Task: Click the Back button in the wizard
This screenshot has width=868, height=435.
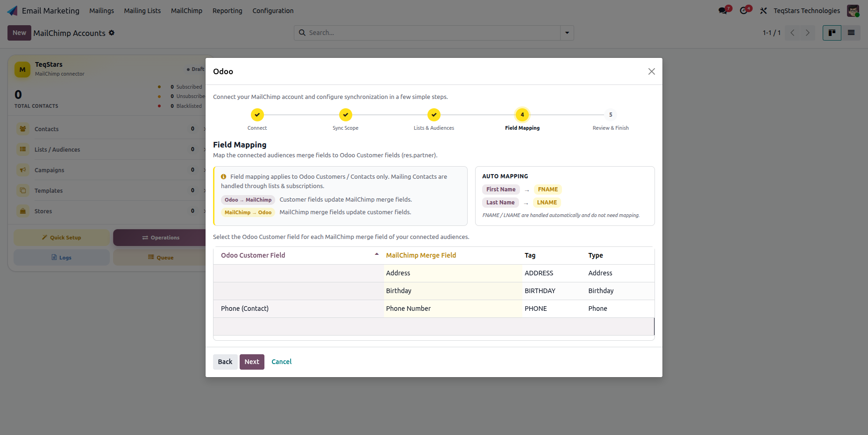Action: point(225,362)
